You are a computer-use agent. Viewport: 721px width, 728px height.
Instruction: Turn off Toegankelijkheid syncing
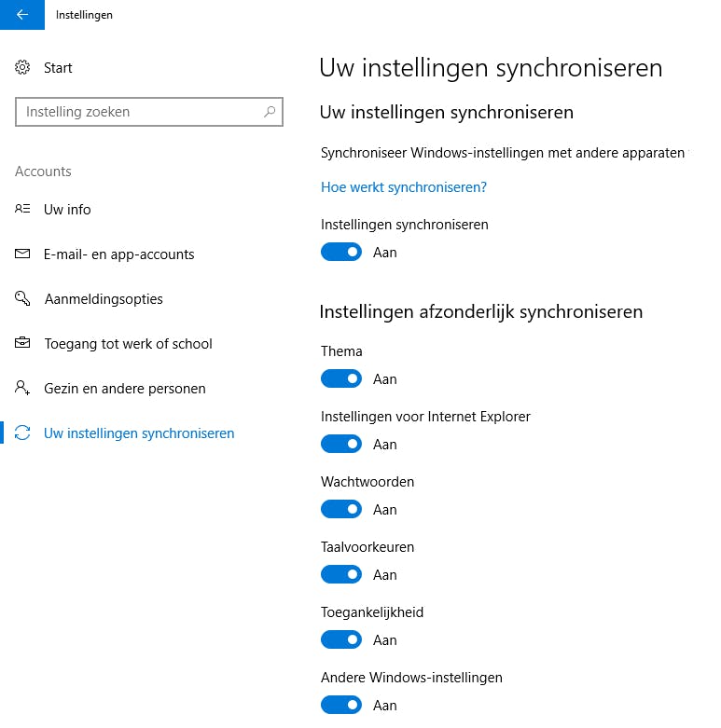pyautogui.click(x=341, y=640)
